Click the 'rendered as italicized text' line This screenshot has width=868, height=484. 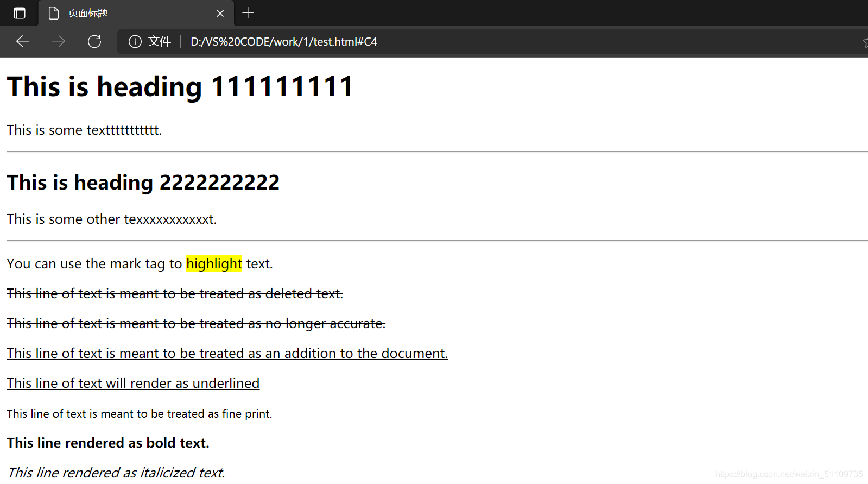[116, 473]
